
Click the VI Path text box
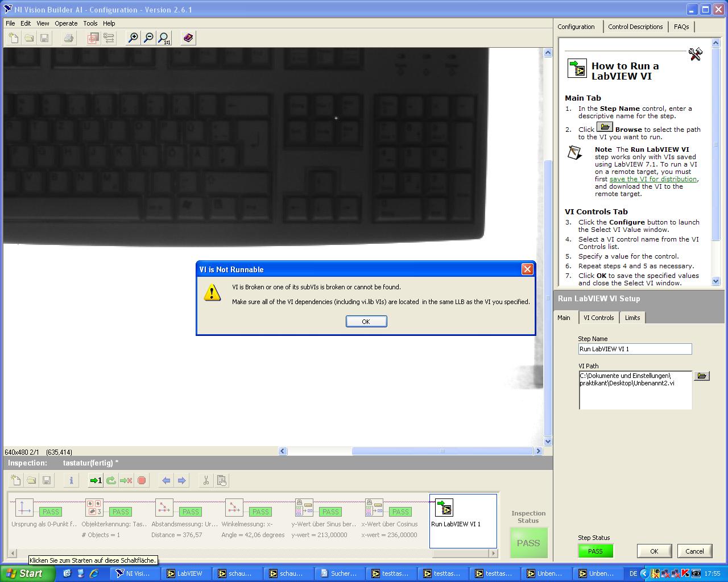(635, 390)
